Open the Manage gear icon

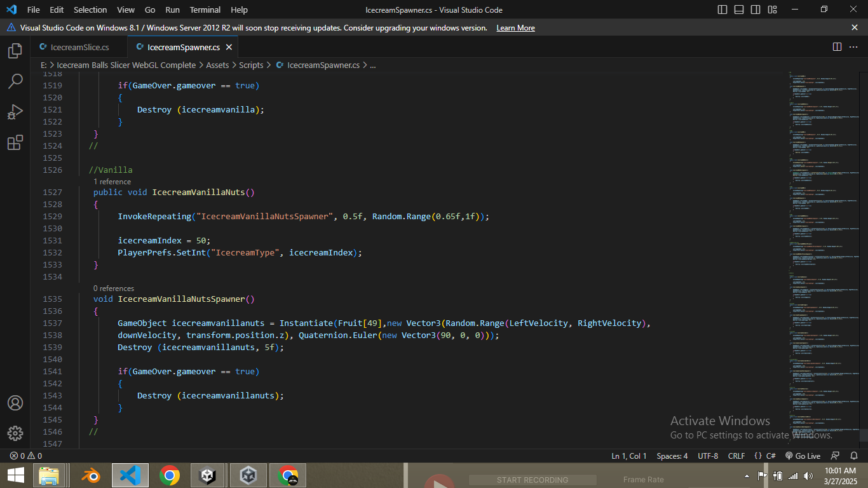(15, 433)
